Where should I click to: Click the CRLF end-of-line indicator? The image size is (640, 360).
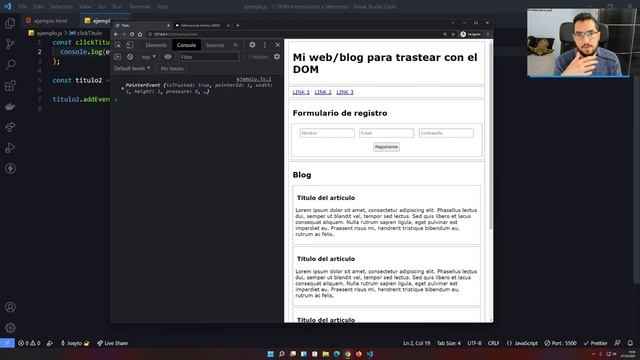pyautogui.click(x=493, y=343)
